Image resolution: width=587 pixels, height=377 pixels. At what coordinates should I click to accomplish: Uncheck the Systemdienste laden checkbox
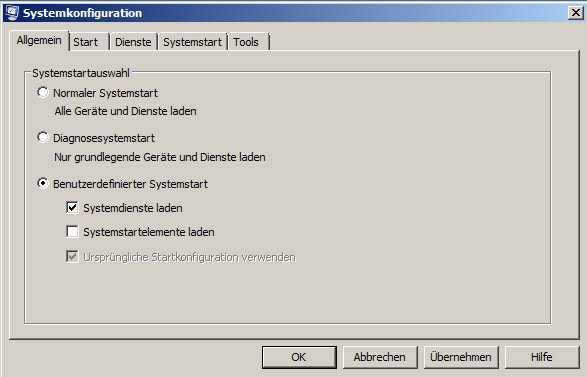tap(72, 207)
